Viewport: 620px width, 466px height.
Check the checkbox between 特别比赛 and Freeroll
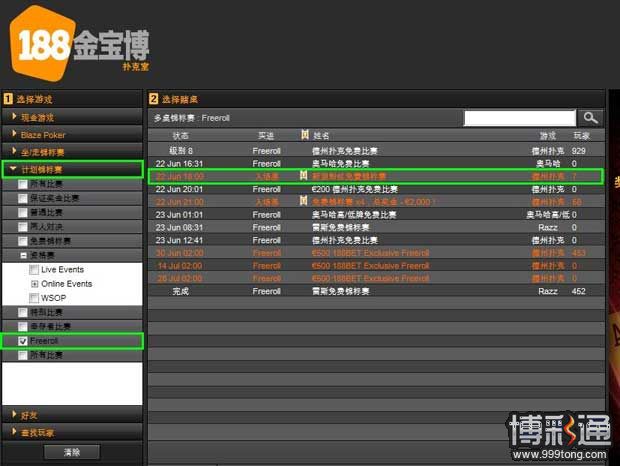click(23, 326)
